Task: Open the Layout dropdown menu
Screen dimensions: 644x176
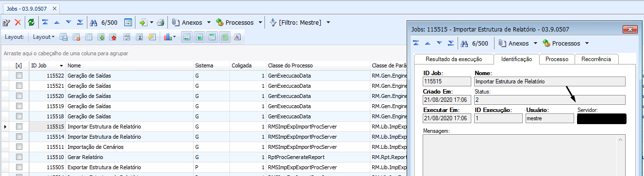Action: coord(43,37)
